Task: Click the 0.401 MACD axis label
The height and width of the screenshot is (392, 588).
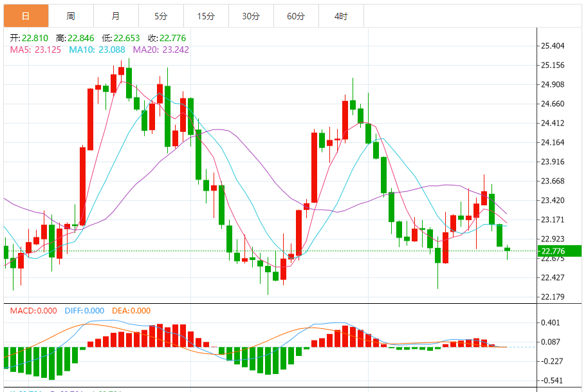Action: (551, 322)
